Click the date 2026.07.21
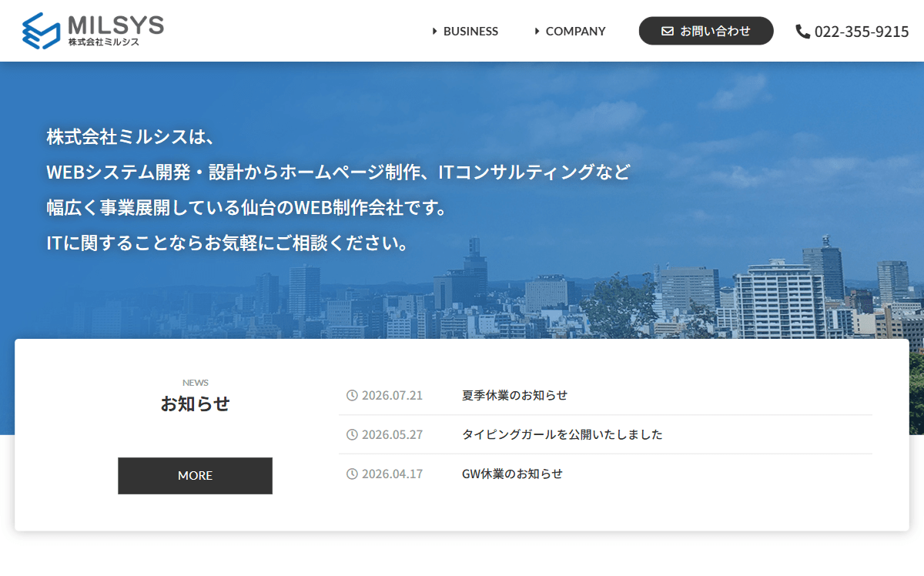This screenshot has height=576, width=924. (x=392, y=395)
